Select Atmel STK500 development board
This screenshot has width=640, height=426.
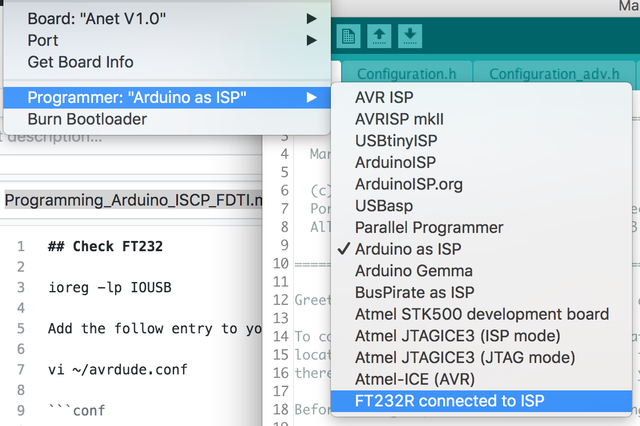tap(482, 314)
